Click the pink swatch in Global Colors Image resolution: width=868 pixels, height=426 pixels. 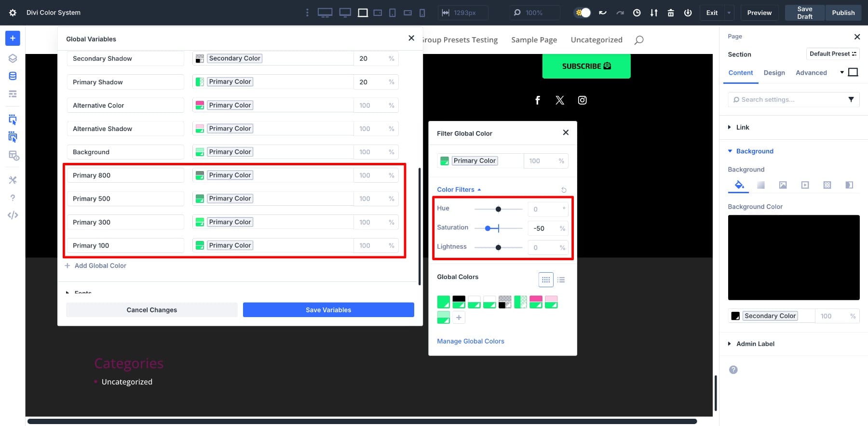coord(536,302)
